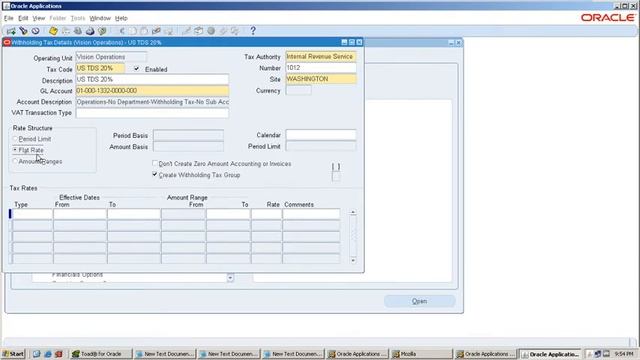This screenshot has height=360, width=640.
Task: Click the Clear Record toolbar icon
Action: [156, 31]
